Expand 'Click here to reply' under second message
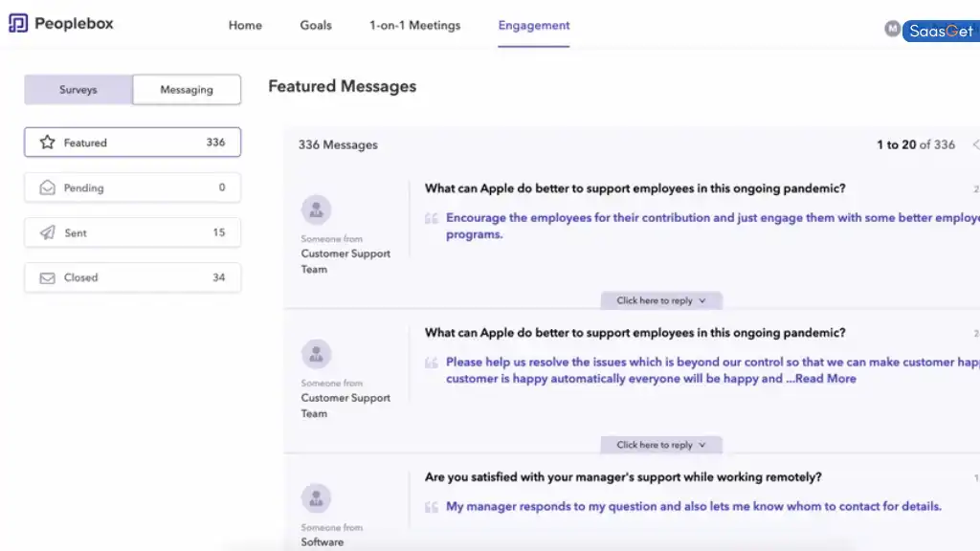980x551 pixels. (661, 445)
